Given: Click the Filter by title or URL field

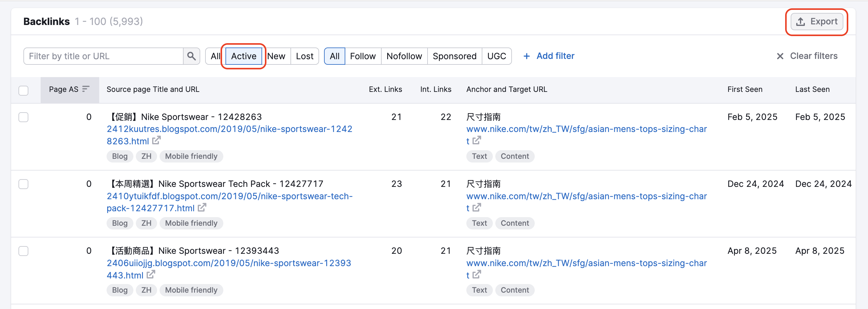Looking at the screenshot, I should tap(101, 56).
